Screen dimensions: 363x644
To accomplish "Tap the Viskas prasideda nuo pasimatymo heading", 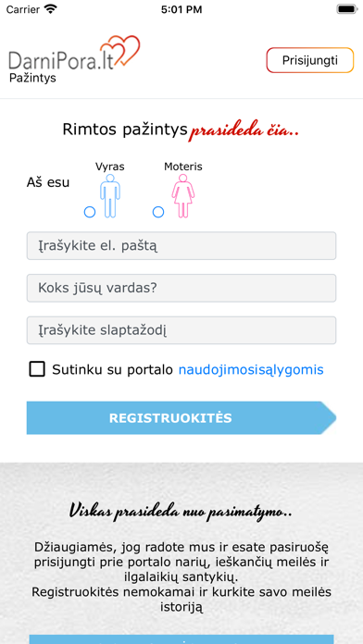I will click(181, 512).
